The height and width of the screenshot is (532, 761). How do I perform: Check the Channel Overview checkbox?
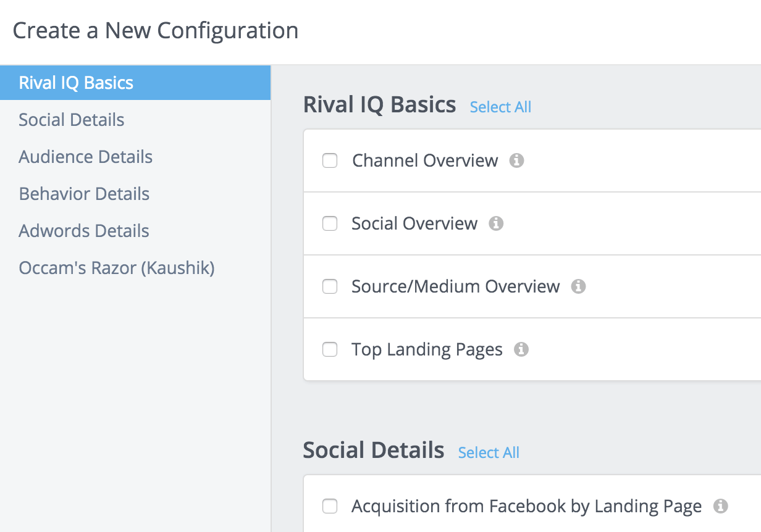[x=330, y=160]
